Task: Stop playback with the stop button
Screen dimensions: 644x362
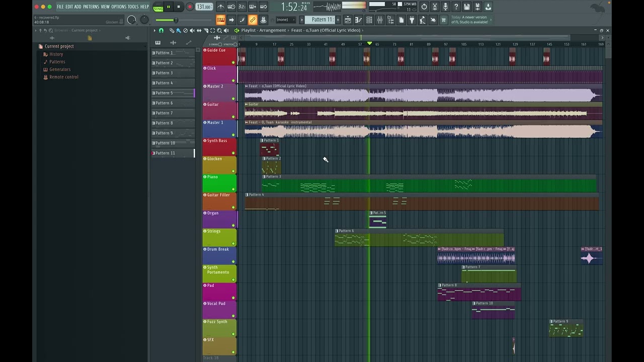Action: coord(179,7)
